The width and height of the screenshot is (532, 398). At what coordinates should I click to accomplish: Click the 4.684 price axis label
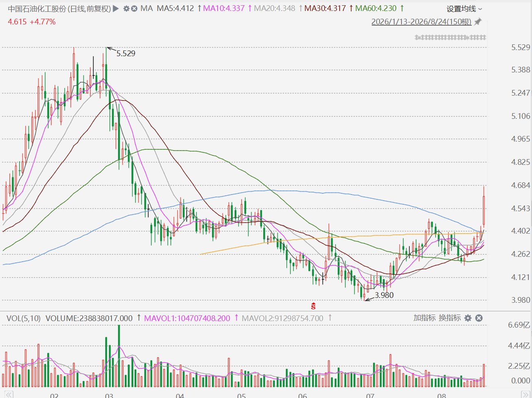tap(521, 185)
